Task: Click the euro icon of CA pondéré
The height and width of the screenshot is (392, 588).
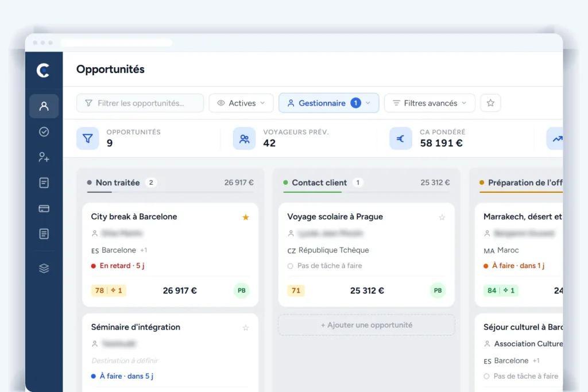Action: 400,139
